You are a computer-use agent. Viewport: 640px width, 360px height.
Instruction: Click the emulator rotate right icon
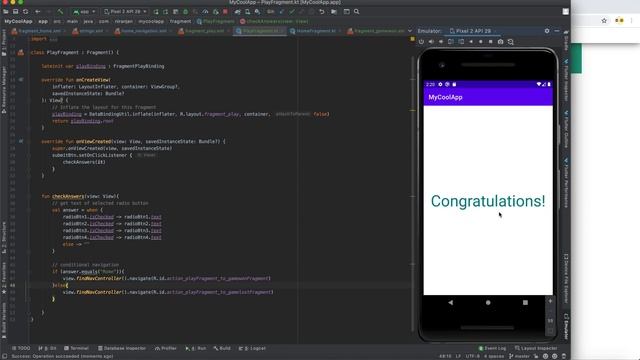461,42
